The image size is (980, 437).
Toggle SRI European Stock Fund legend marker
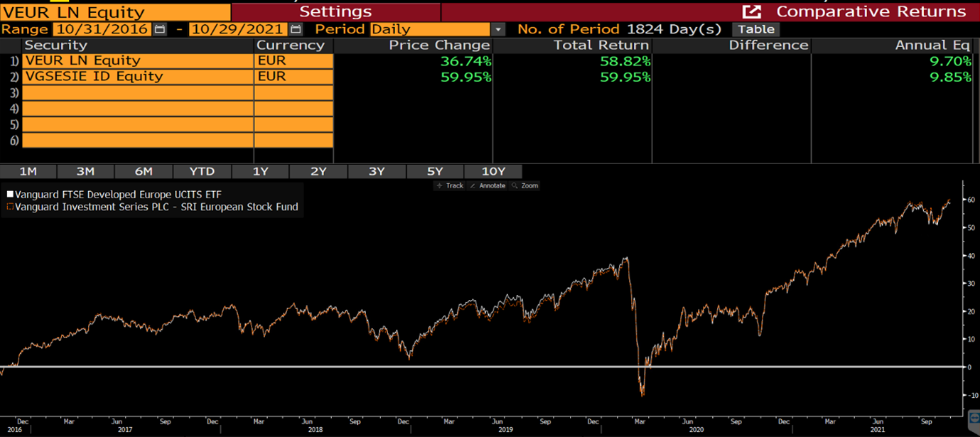point(10,207)
